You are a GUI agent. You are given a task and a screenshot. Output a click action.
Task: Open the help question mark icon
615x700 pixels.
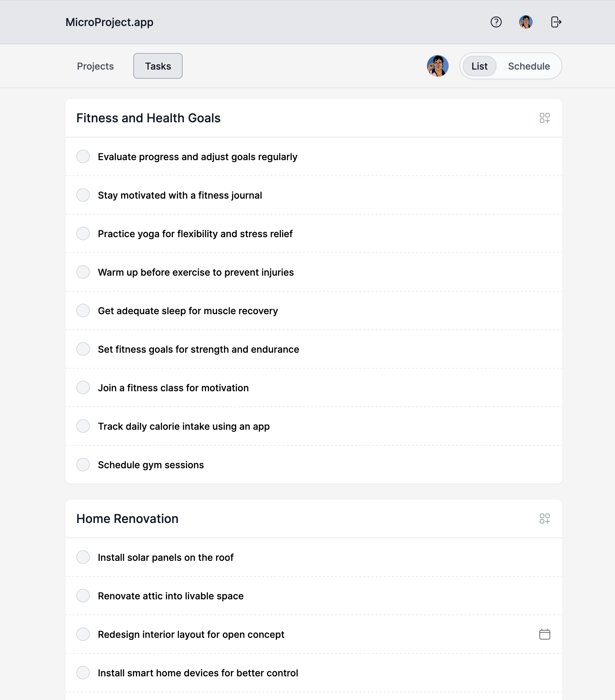(496, 22)
